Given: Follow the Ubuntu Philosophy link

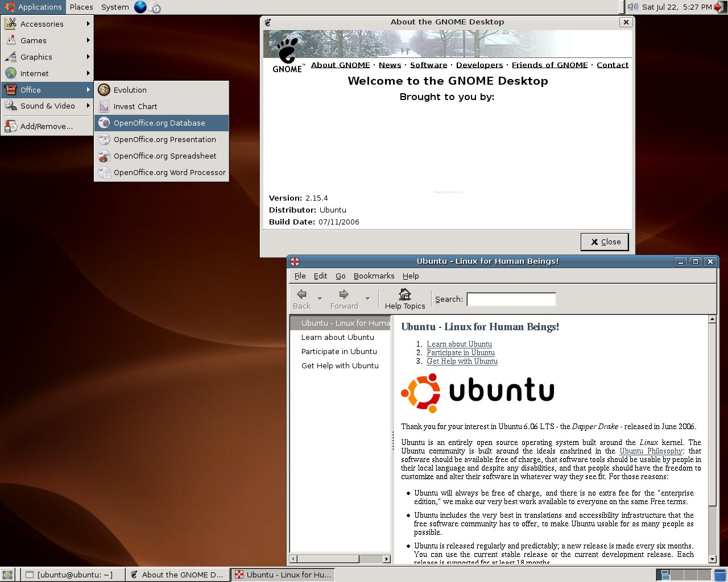Looking at the screenshot, I should 651,451.
